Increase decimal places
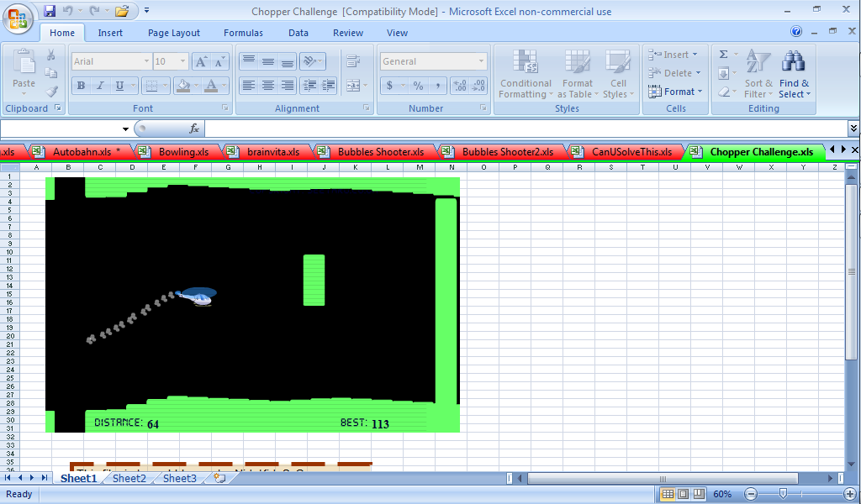Screen dimensions: 861x504 click(460, 86)
